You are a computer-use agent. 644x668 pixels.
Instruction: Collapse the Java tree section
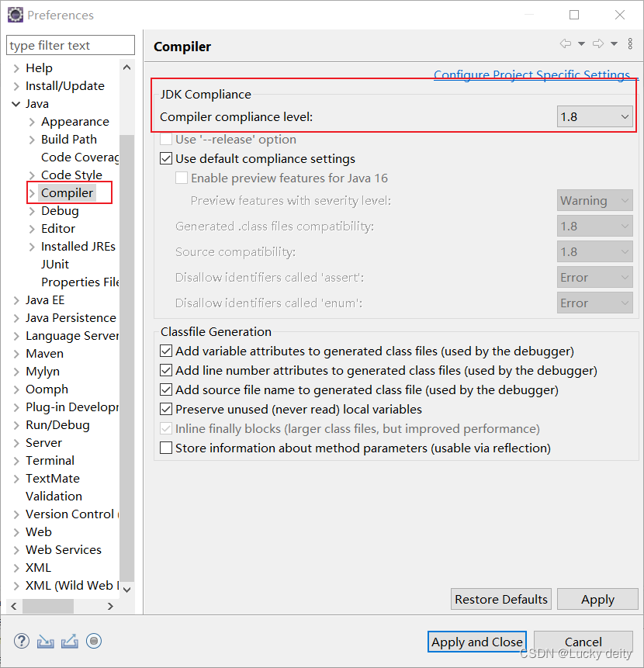(16, 103)
